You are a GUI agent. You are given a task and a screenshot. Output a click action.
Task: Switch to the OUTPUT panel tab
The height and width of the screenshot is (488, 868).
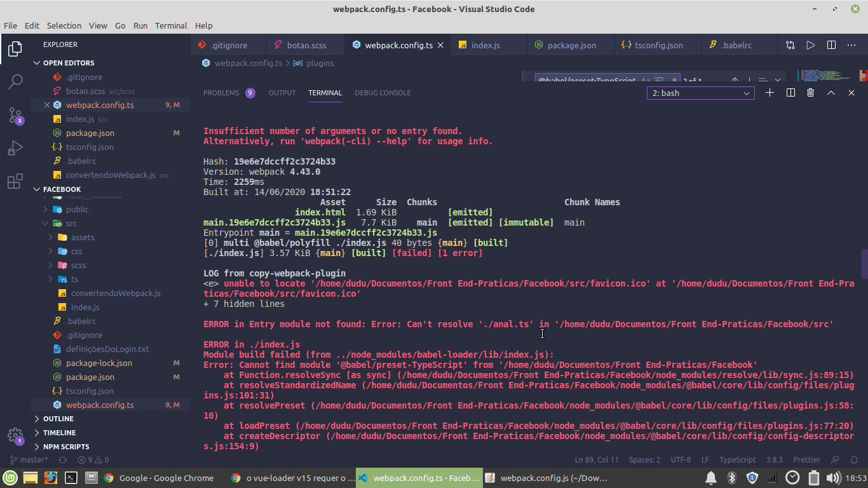coord(282,93)
